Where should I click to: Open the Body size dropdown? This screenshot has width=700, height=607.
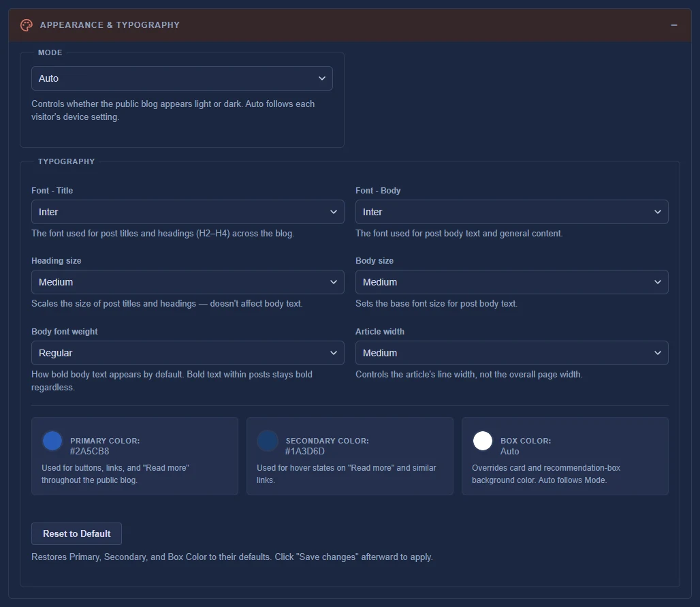tap(511, 282)
